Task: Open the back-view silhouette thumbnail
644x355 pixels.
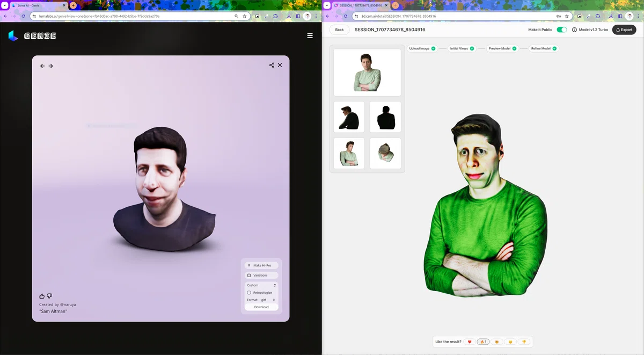Action: tap(385, 117)
